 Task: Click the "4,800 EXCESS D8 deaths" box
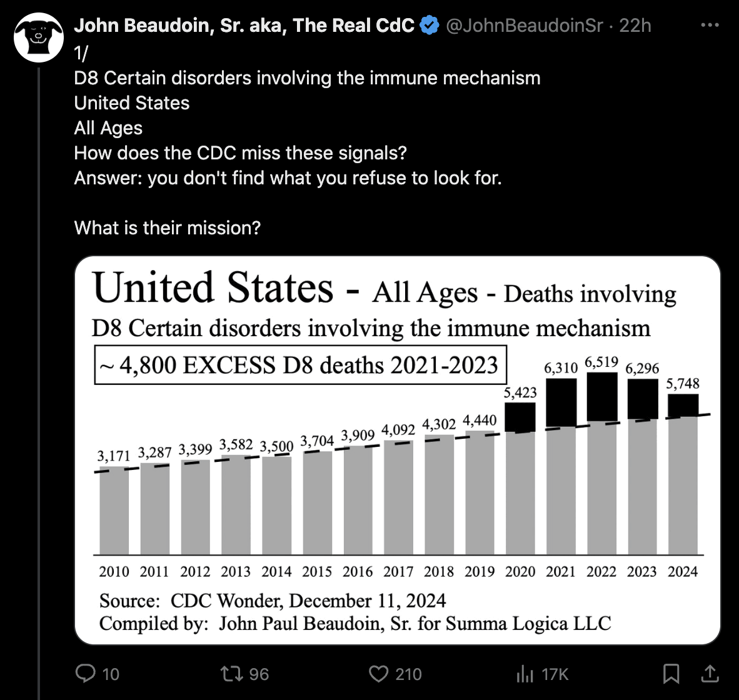click(x=300, y=365)
